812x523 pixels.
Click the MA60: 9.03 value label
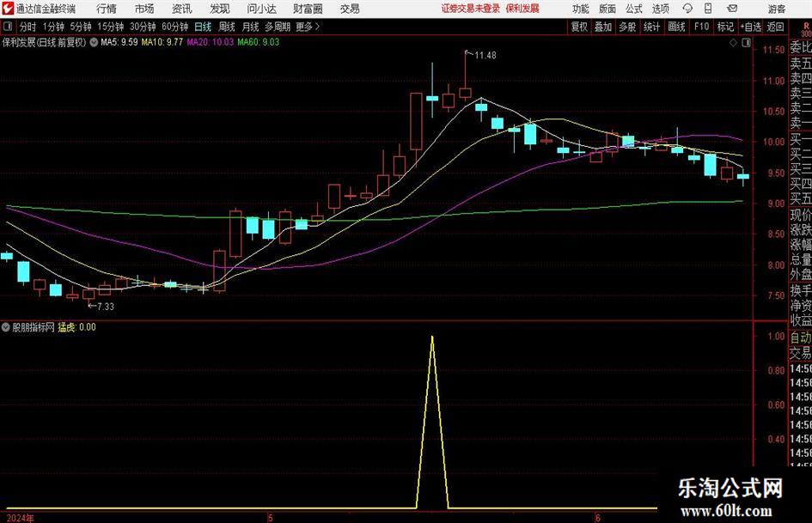(x=258, y=42)
